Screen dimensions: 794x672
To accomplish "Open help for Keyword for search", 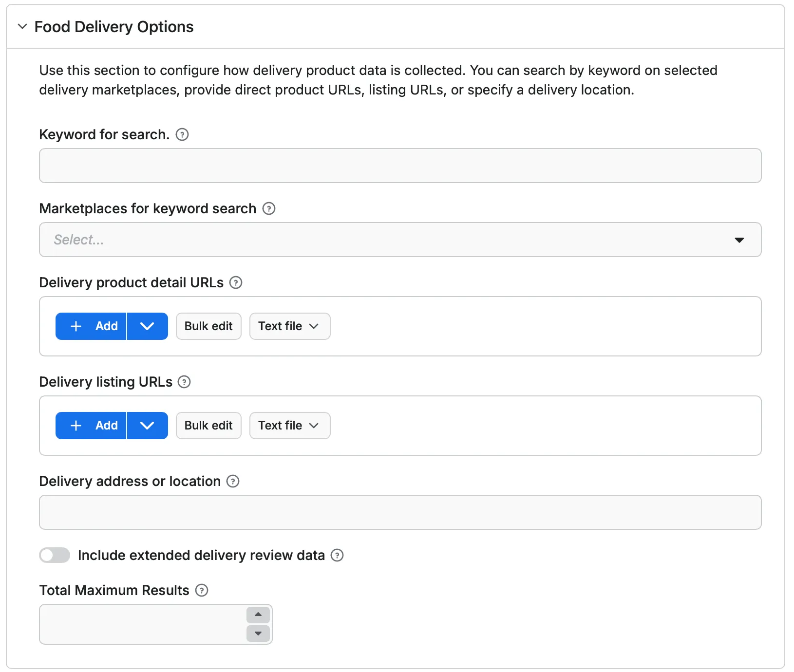I will 182,134.
